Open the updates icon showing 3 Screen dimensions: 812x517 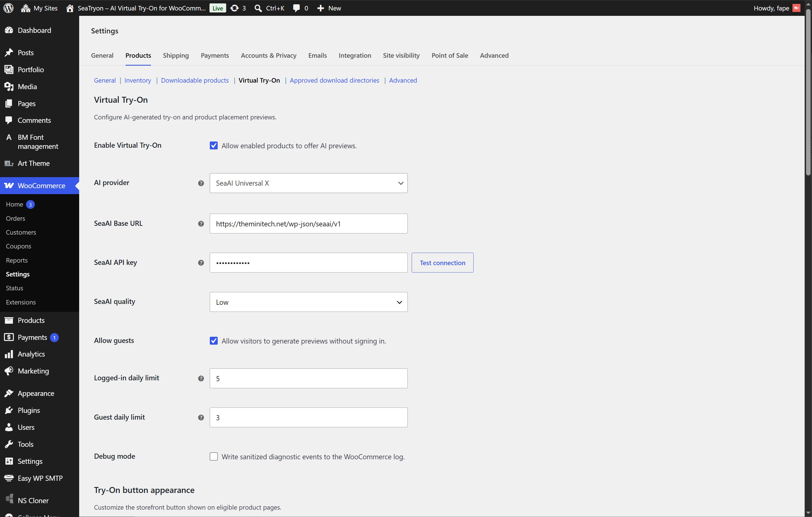pos(234,8)
